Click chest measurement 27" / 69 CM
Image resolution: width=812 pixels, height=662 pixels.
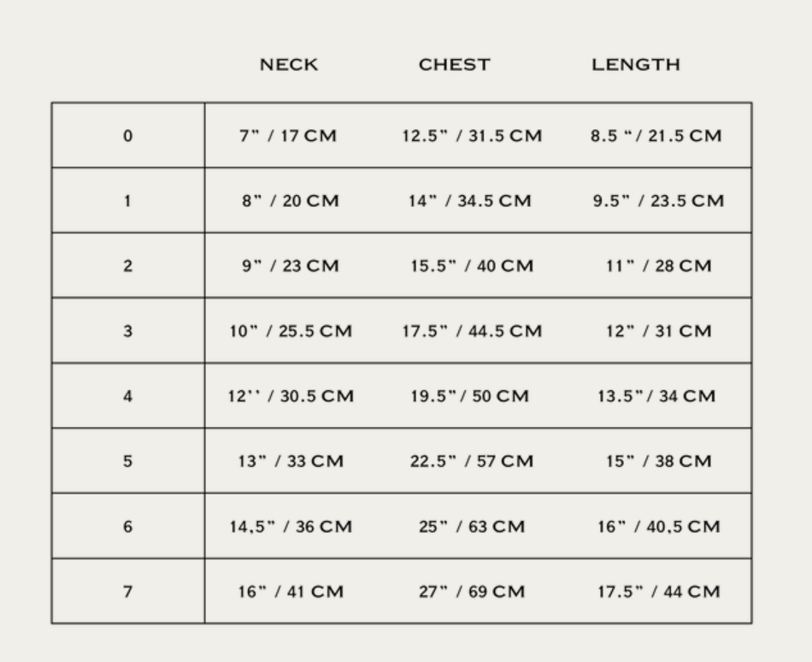click(x=472, y=591)
